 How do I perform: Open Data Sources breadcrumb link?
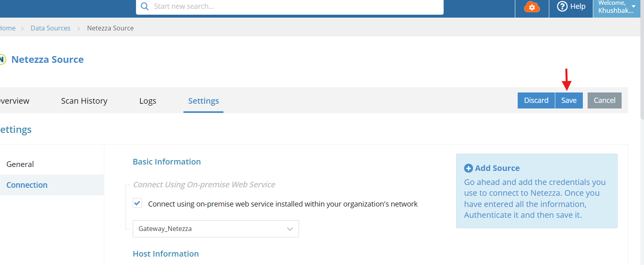click(x=50, y=28)
